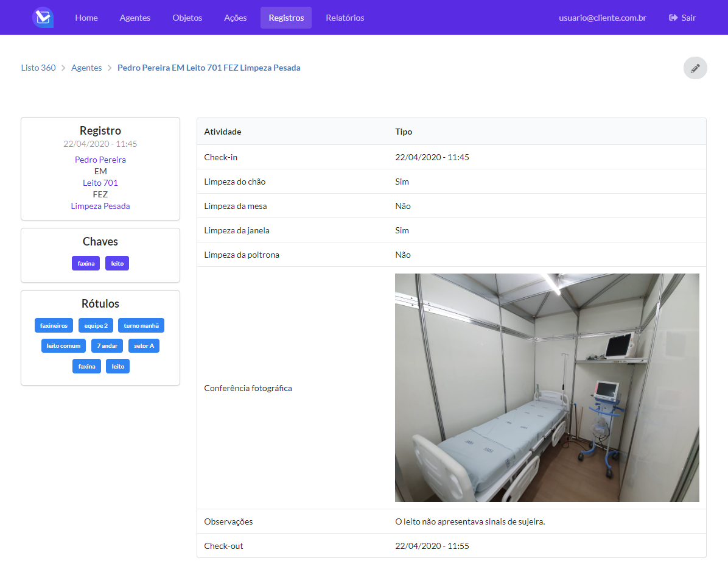The width and height of the screenshot is (728, 569).
Task: Click the faxineiros label tag
Action: tap(54, 325)
